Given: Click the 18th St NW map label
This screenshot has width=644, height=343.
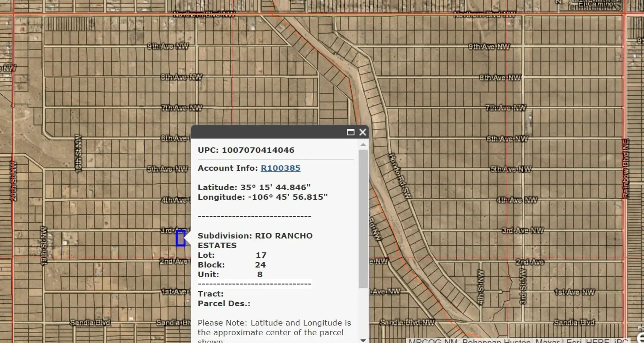Looking at the screenshot, I should 78,153.
